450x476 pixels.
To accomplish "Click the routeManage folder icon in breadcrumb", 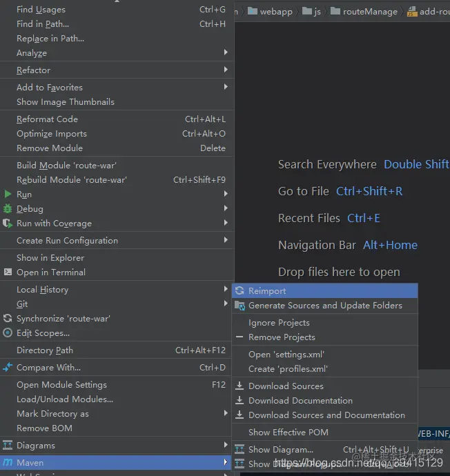I will point(335,11).
